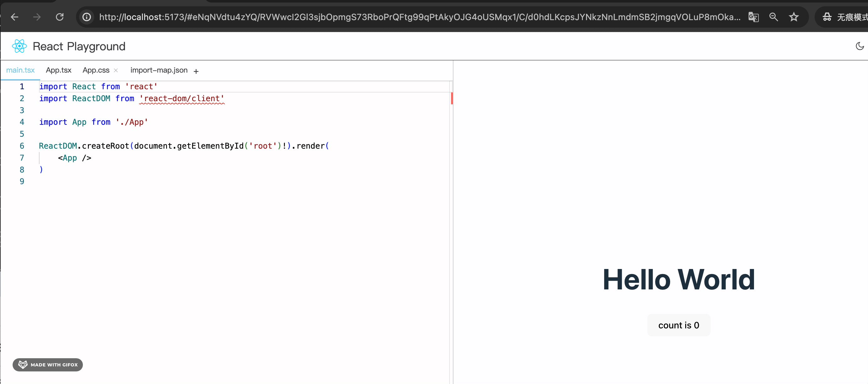Close the App.css tab

click(116, 70)
